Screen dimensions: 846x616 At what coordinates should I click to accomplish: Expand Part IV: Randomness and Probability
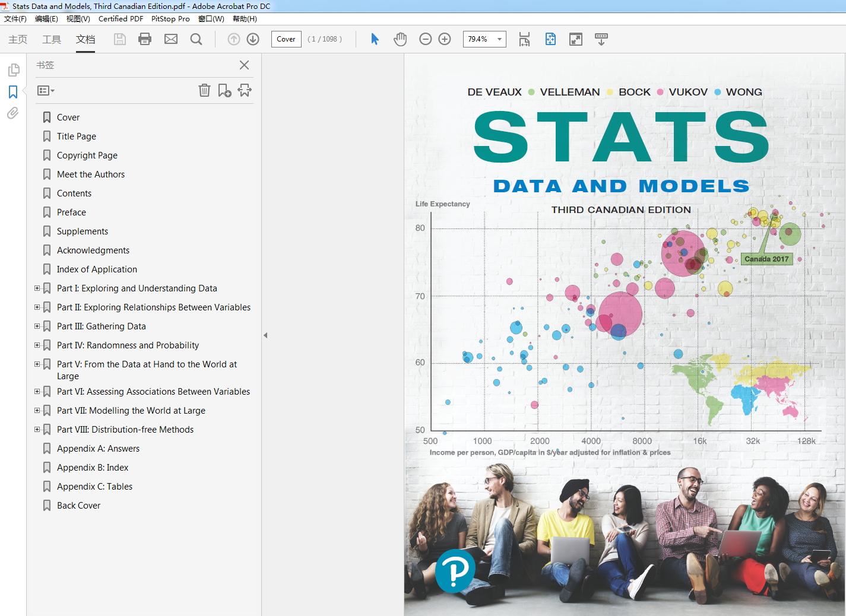pyautogui.click(x=37, y=345)
